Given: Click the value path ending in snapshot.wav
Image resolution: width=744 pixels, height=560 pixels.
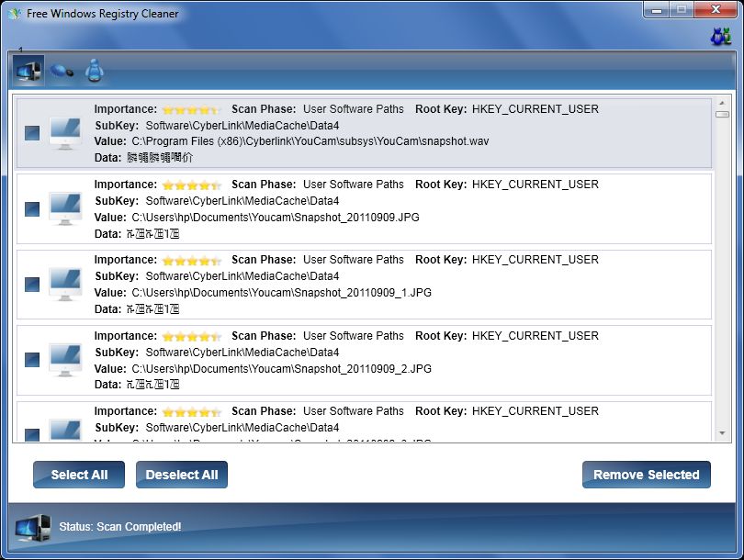Looking at the screenshot, I should pyautogui.click(x=310, y=141).
